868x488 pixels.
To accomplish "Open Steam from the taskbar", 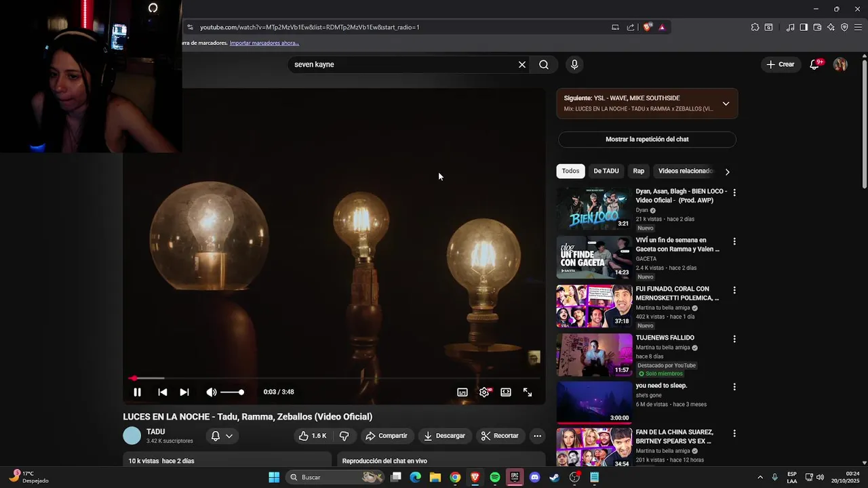I will pos(554,477).
